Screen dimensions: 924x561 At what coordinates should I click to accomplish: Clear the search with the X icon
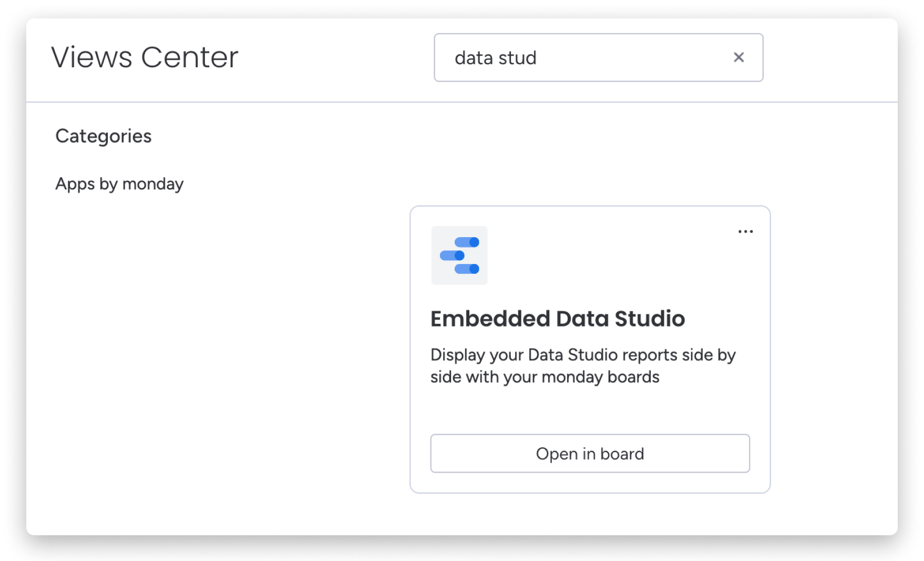(738, 57)
